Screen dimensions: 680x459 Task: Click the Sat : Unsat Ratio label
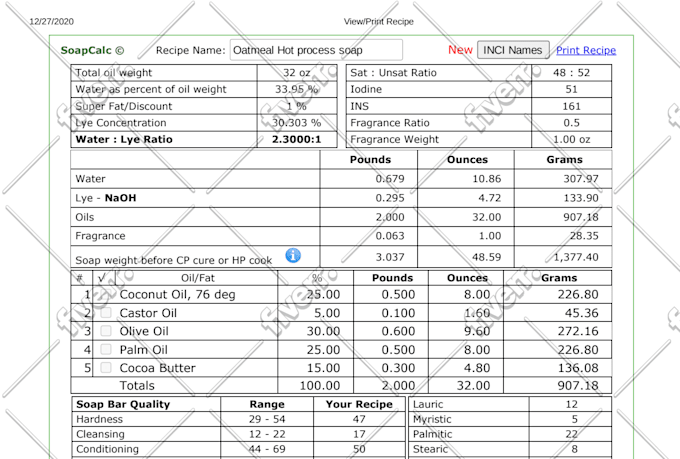393,72
